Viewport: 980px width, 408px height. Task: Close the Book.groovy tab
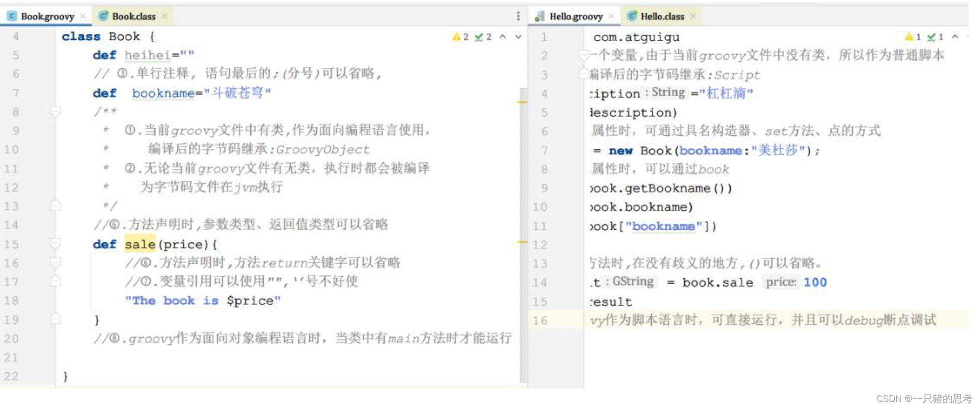(x=83, y=16)
